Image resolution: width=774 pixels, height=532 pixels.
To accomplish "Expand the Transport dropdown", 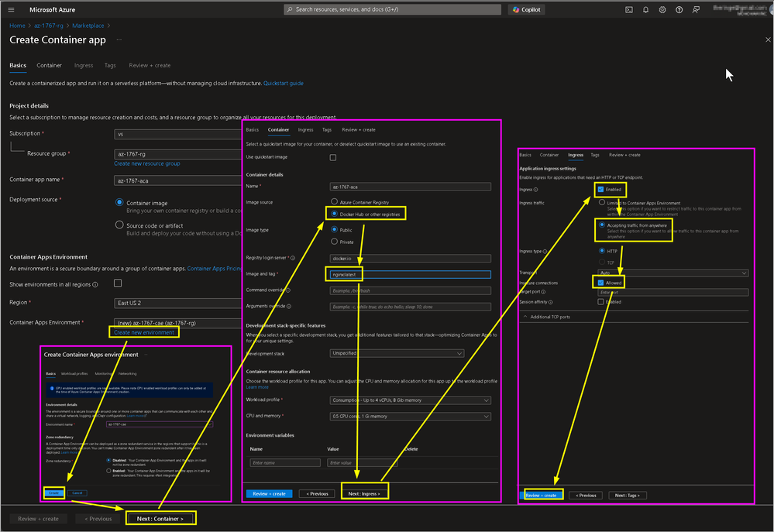I will (673, 273).
